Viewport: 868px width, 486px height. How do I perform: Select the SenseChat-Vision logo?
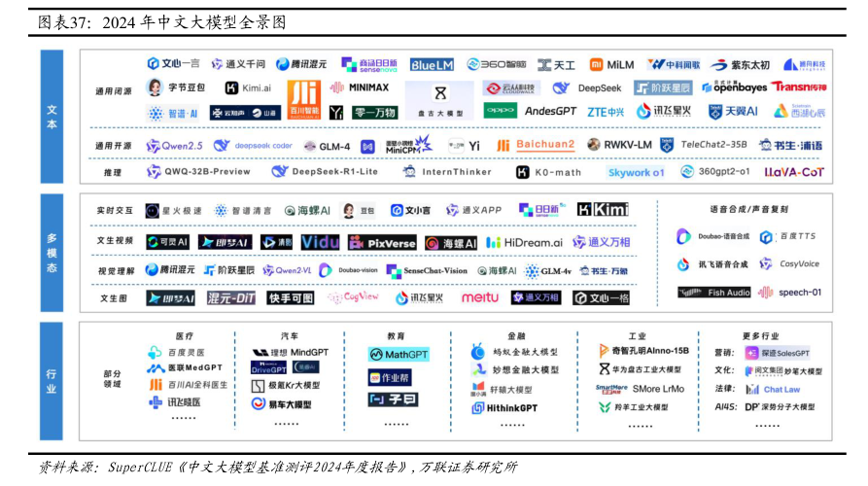(427, 270)
